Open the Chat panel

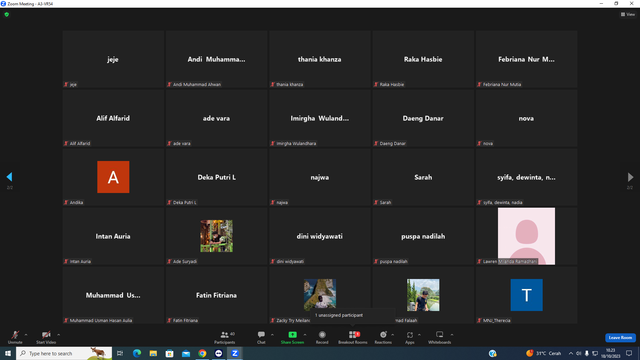[x=261, y=337]
